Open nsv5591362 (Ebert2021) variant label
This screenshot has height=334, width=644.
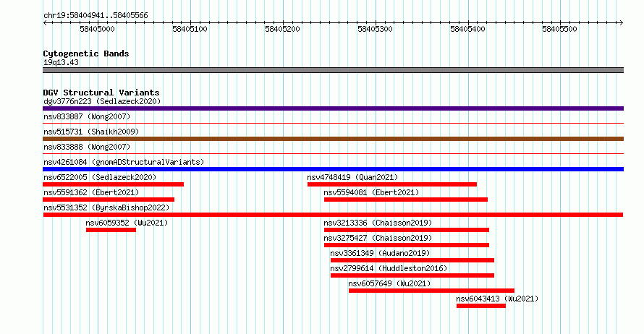click(x=91, y=192)
